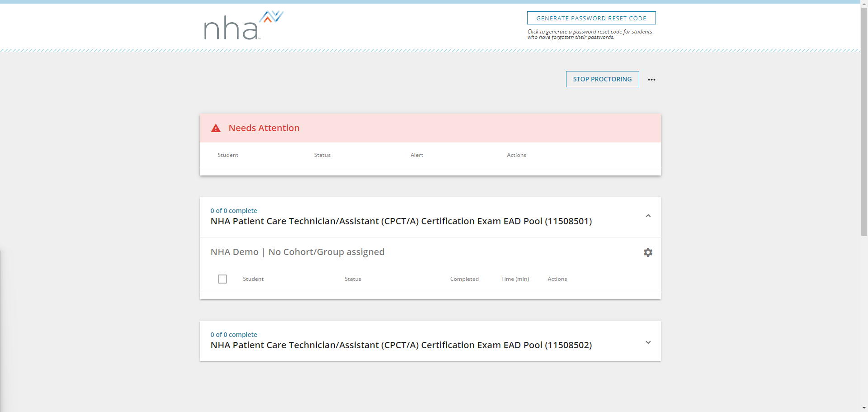Click the first '0 of 0 complete' link
Screen dimensions: 868x412
pyautogui.click(x=234, y=211)
